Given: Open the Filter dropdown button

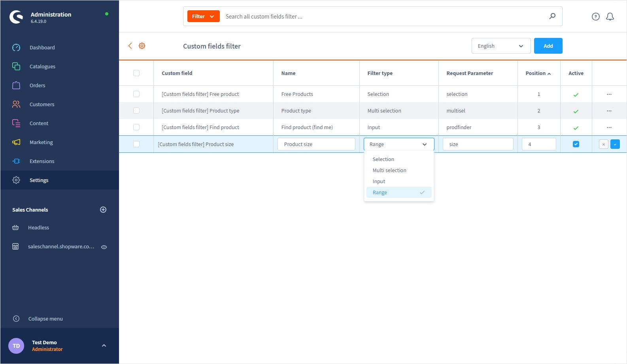Looking at the screenshot, I should pos(203,16).
